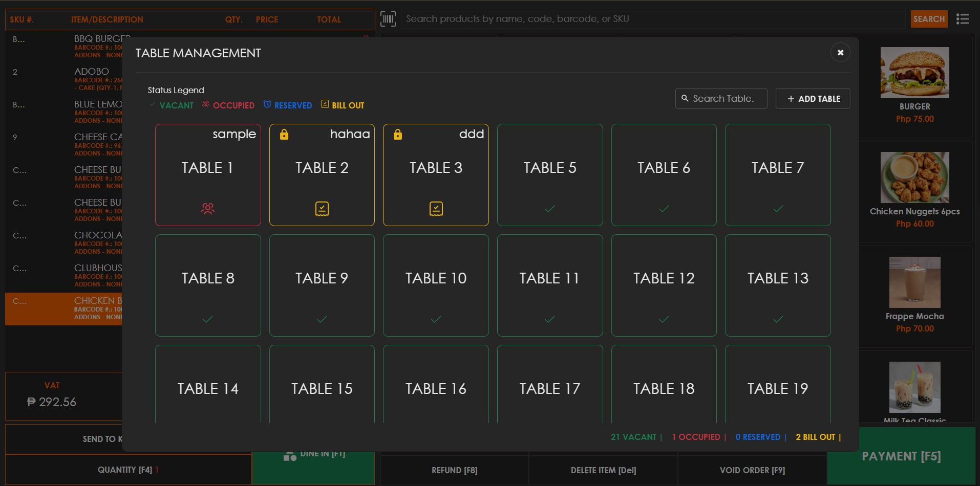
Task: Open the transaction list icon at top right
Action: (963, 18)
